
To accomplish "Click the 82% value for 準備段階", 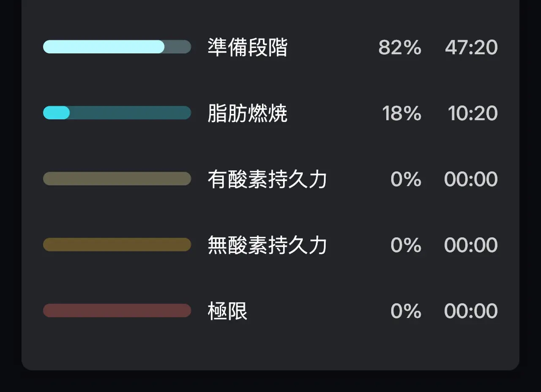I will pyautogui.click(x=400, y=47).
